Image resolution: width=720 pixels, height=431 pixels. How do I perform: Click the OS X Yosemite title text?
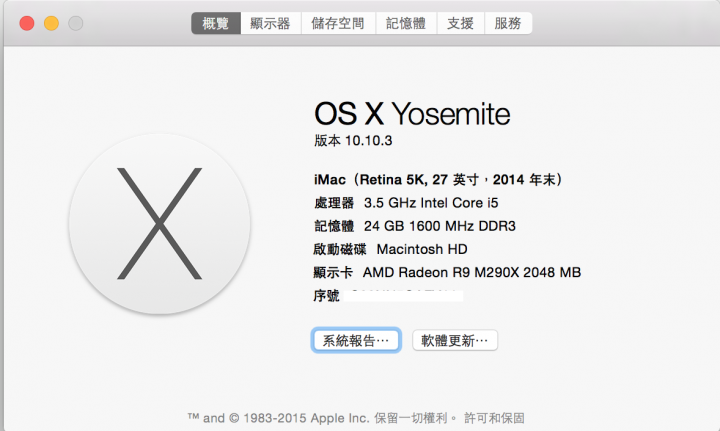(412, 113)
